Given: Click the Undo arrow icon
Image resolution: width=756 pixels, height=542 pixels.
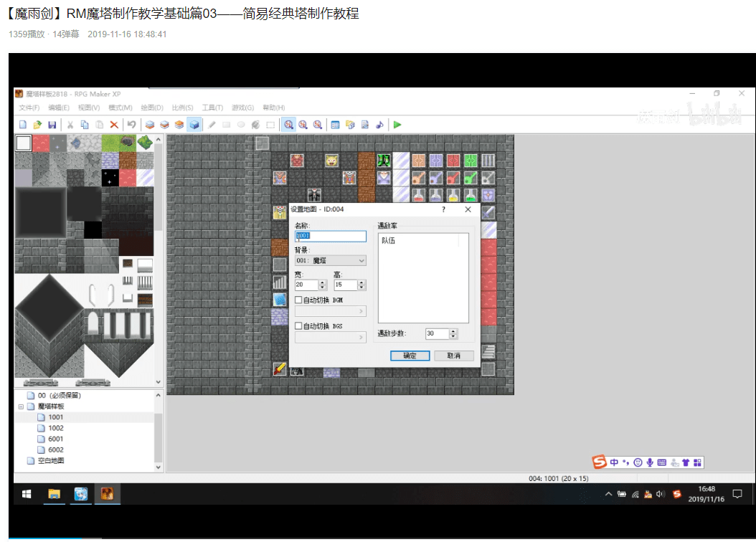Looking at the screenshot, I should [x=132, y=125].
